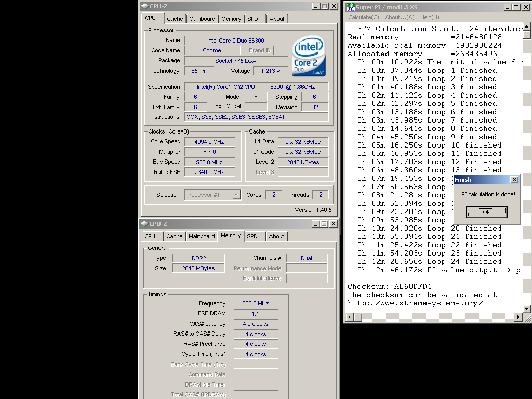Click the Multiplier value x 7.0
The width and height of the screenshot is (532, 399).
pos(209,152)
